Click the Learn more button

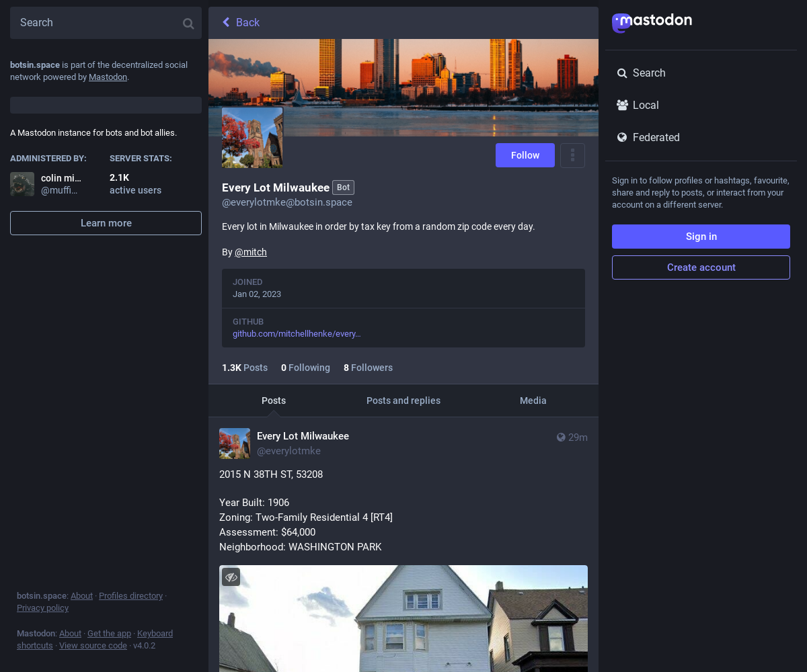(106, 223)
